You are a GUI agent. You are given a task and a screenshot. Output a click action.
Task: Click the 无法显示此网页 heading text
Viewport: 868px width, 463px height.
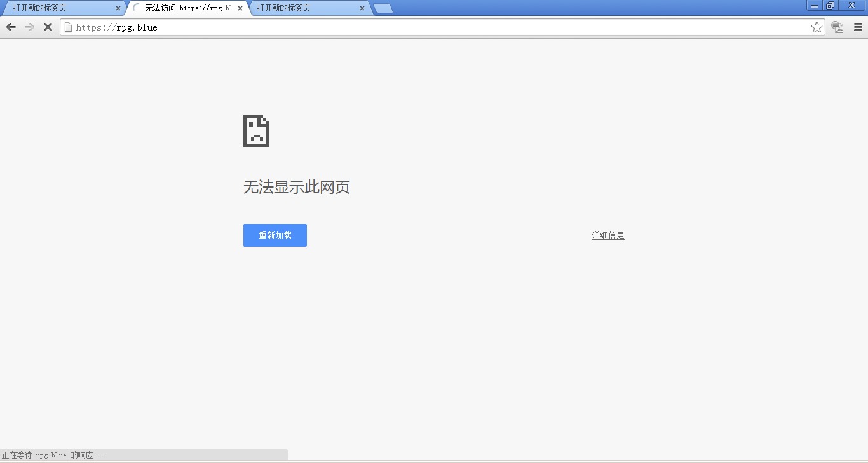tap(297, 187)
